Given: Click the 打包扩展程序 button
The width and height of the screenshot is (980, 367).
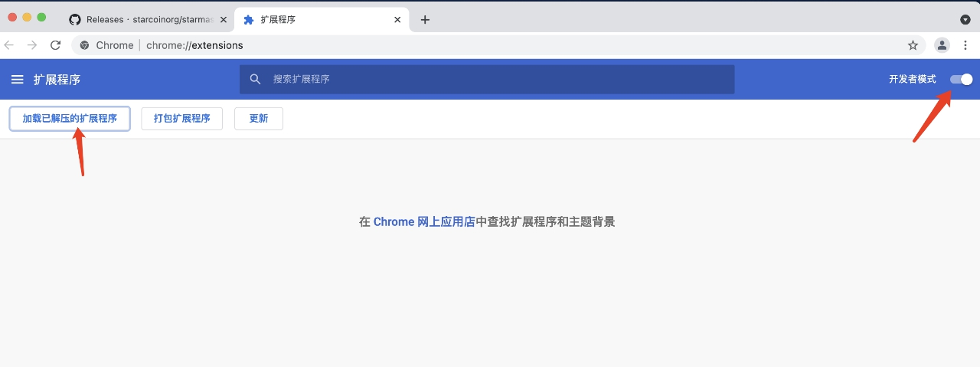Looking at the screenshot, I should (x=182, y=119).
